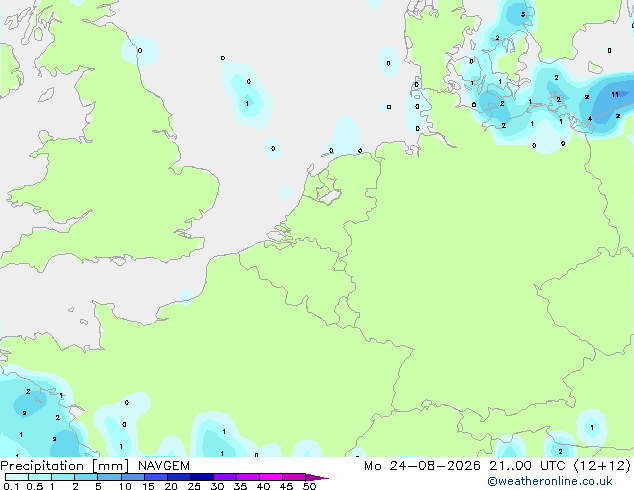The image size is (634, 490).
Task: Click the 'Precipitation' legend title text
Action: click(x=42, y=466)
